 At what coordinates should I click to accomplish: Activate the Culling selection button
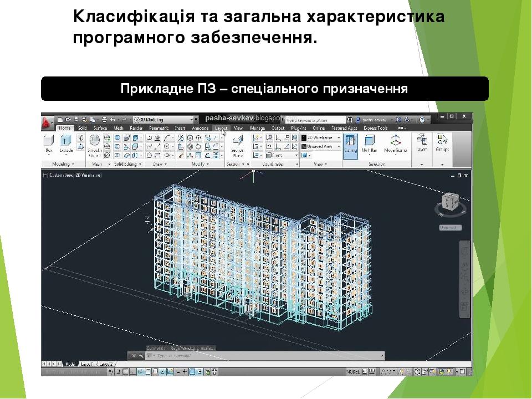[350, 146]
